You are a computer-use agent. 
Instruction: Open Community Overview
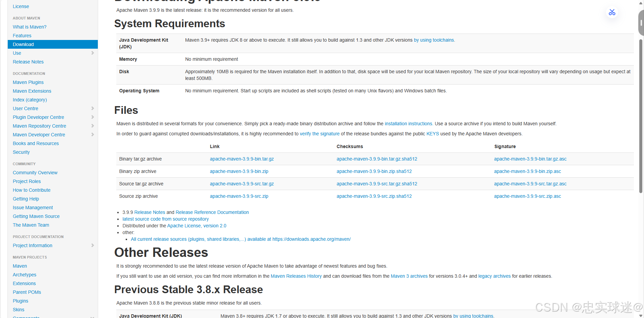coord(35,173)
